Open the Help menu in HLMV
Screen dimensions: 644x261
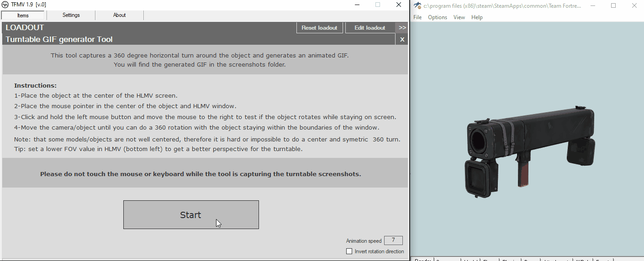[x=477, y=17]
